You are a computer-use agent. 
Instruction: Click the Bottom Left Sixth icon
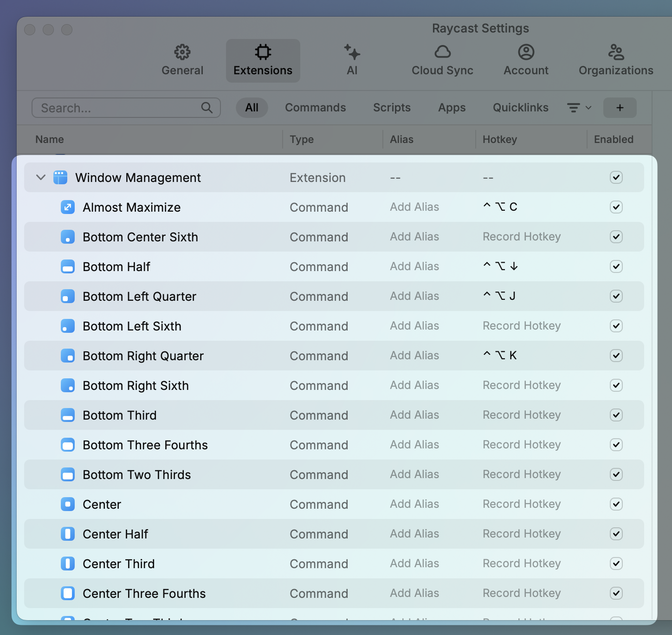[68, 326]
